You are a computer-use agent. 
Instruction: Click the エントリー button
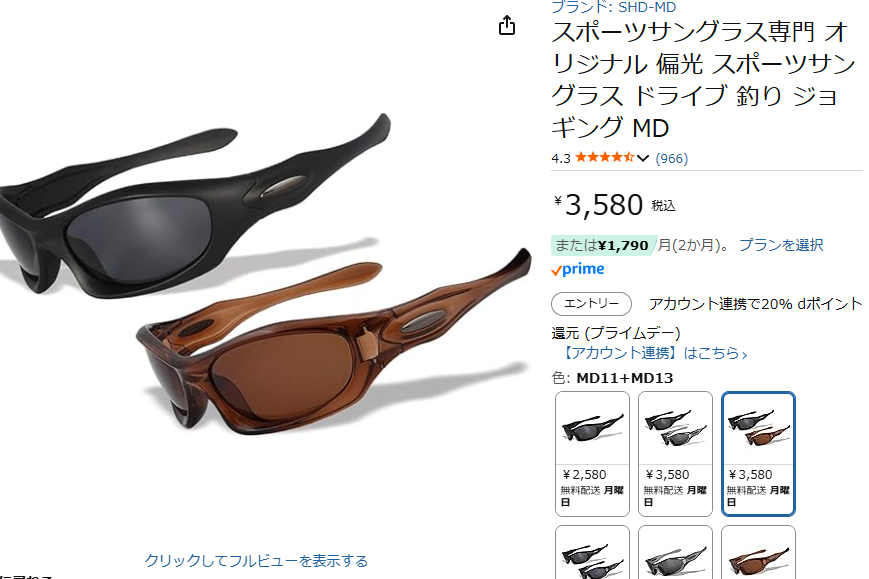[591, 304]
